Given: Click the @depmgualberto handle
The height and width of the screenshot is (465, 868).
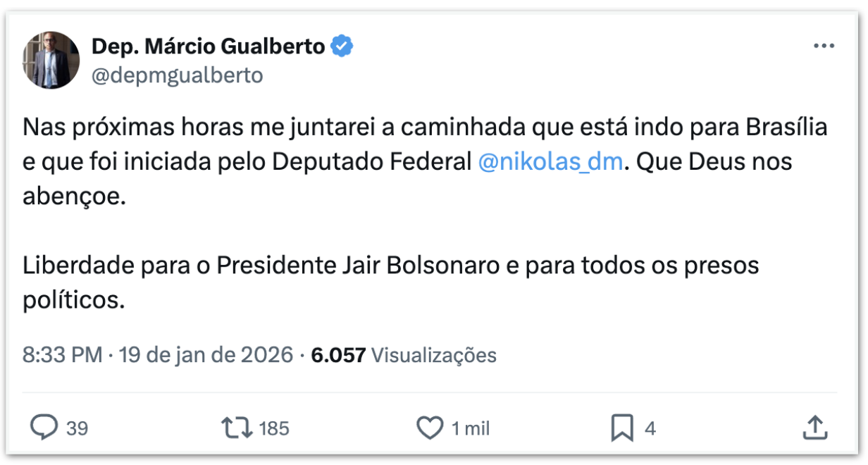Looking at the screenshot, I should click(178, 75).
